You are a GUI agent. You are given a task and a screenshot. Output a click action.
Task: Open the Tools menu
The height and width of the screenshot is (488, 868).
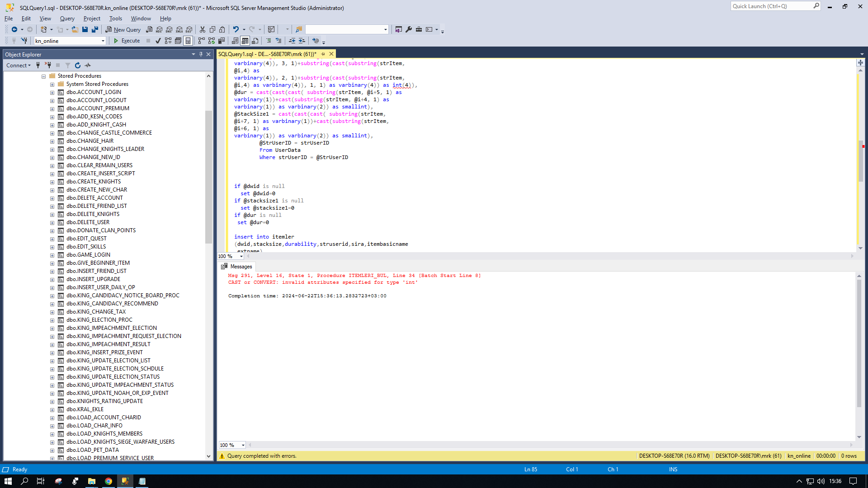point(116,19)
